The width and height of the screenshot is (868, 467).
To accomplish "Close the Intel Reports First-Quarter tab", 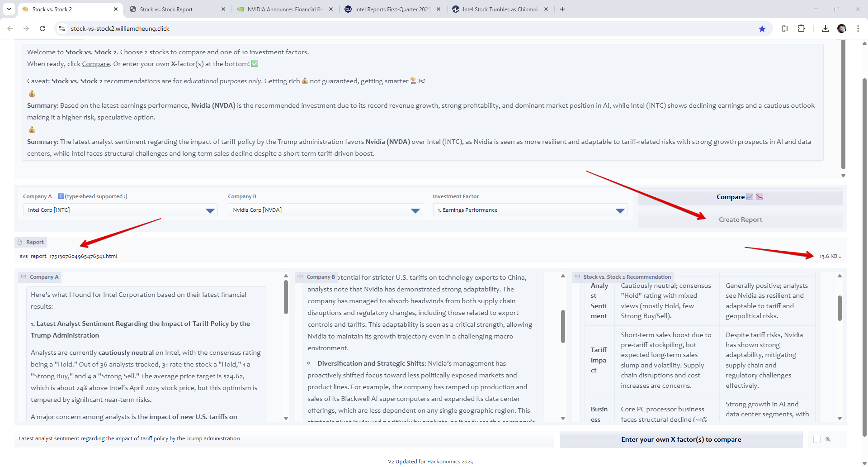I will click(x=439, y=9).
